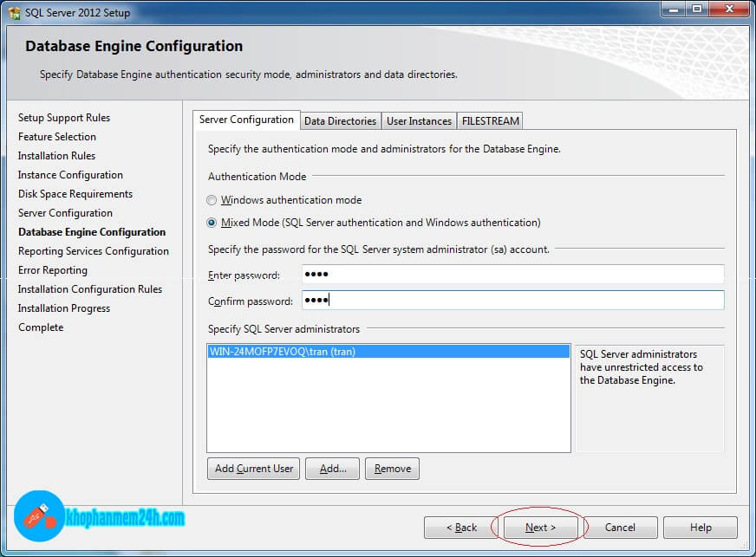Select Mixed Mode authentication radio button
This screenshot has width=756, height=557.
[212, 223]
